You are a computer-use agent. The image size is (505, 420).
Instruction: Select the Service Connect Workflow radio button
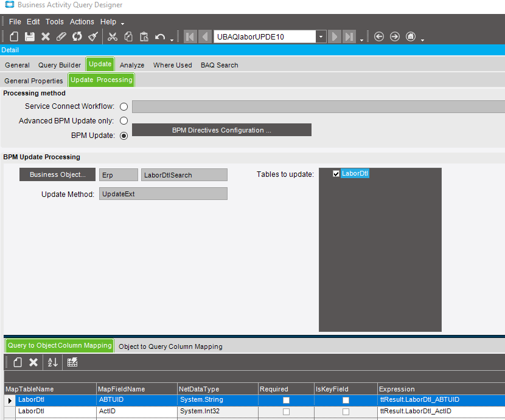point(124,107)
